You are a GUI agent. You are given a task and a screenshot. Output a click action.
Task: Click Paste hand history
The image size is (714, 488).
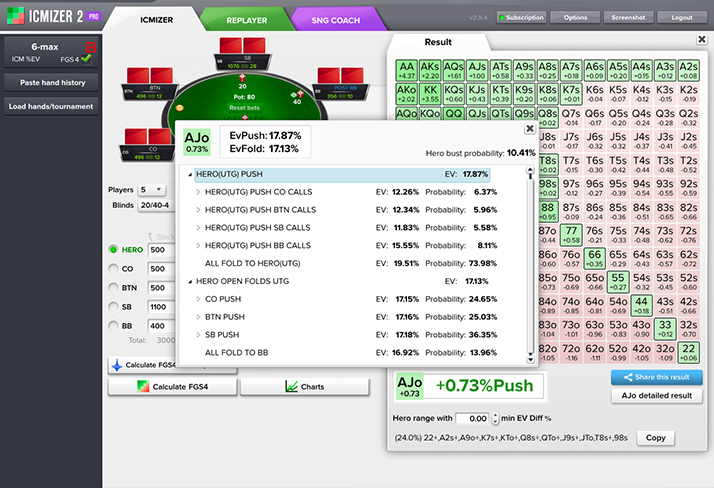51,82
